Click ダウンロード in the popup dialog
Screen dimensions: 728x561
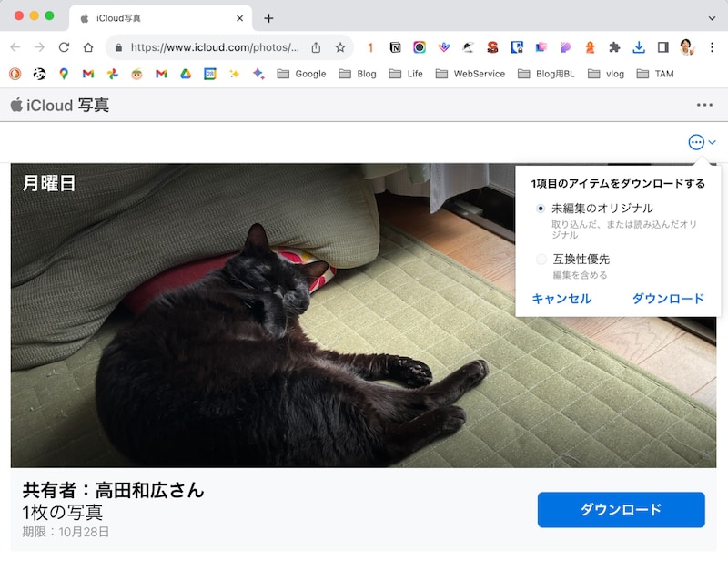click(668, 299)
